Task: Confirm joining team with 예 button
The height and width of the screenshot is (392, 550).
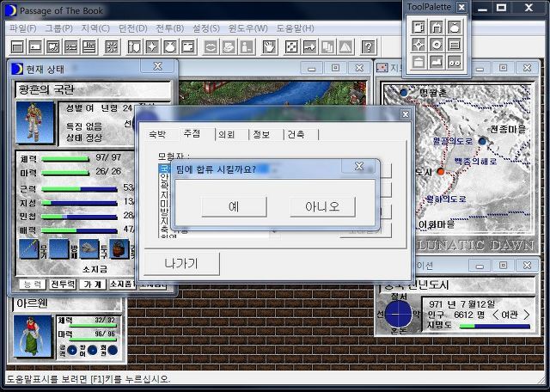Action: [x=234, y=206]
